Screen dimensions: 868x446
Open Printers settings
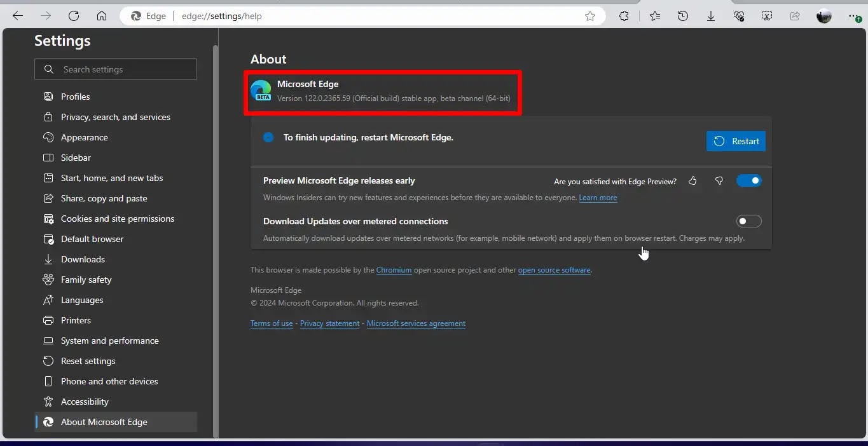coord(116,320)
